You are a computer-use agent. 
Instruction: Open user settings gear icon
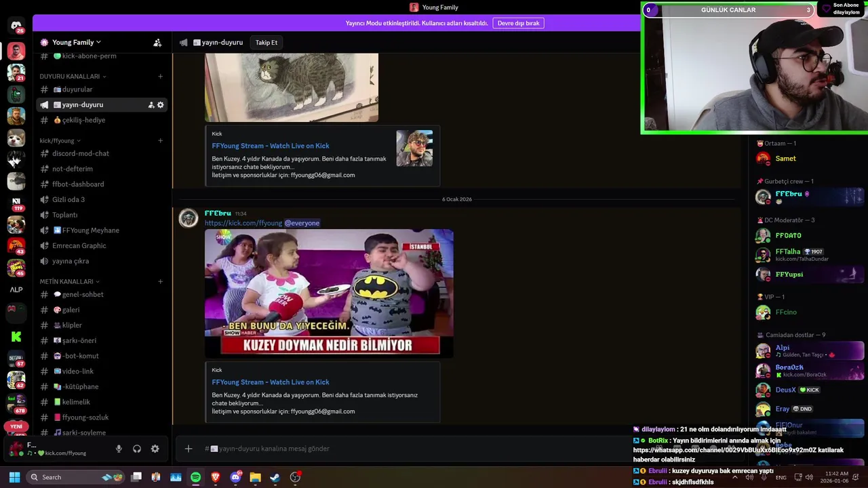coord(155,449)
